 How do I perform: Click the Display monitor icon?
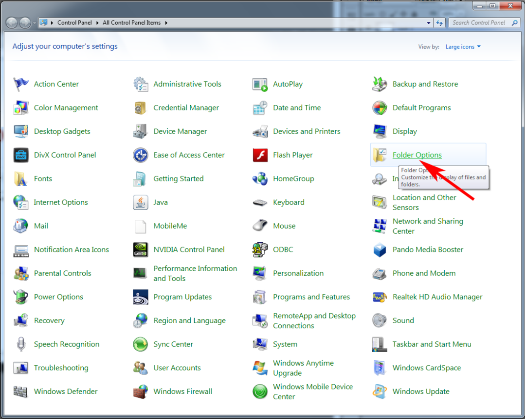pos(380,131)
